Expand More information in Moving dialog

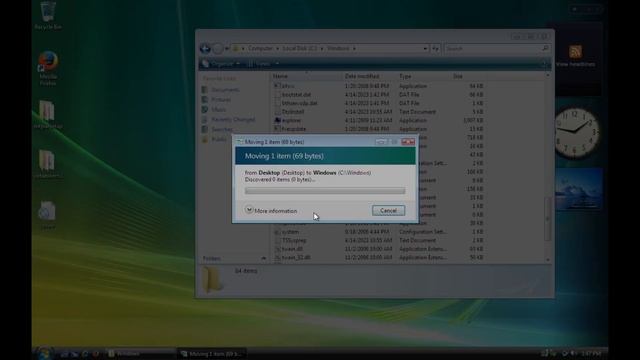(x=271, y=211)
